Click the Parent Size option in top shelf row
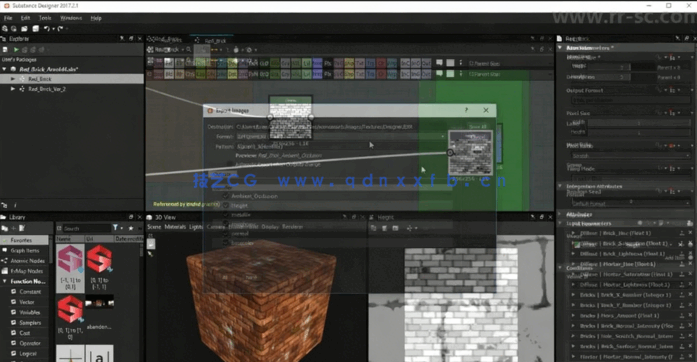697x362 pixels. pyautogui.click(x=485, y=64)
